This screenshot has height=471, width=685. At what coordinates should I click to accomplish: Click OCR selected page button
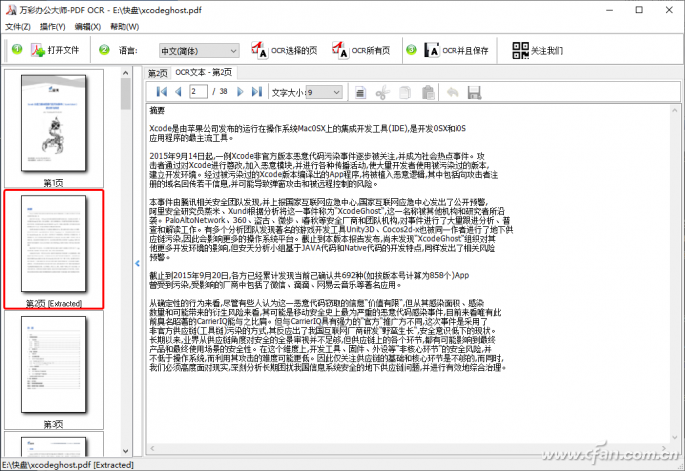click(284, 50)
